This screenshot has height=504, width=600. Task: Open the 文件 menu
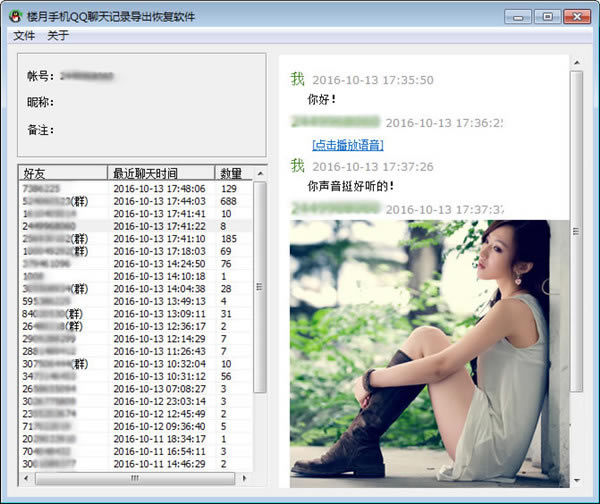pyautogui.click(x=24, y=35)
